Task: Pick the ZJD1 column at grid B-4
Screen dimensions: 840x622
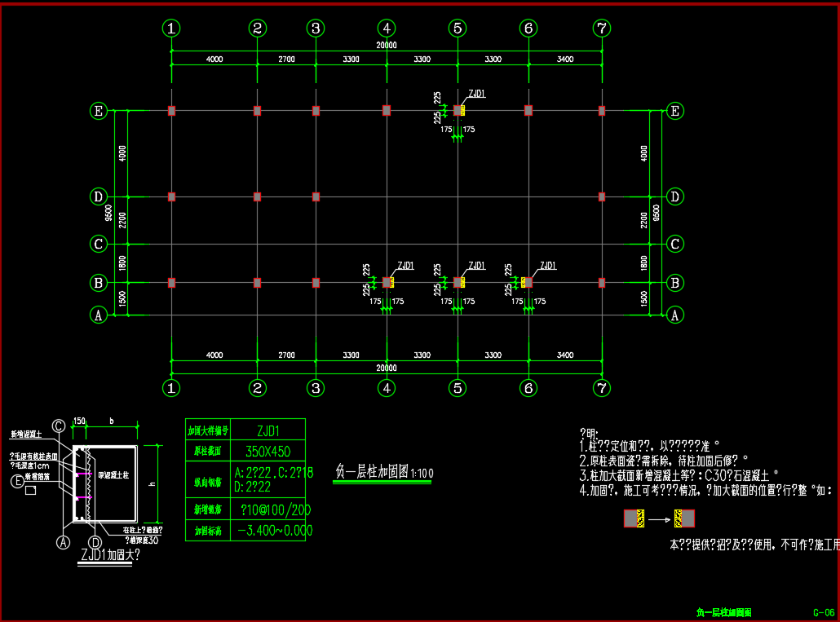Action: [x=387, y=282]
